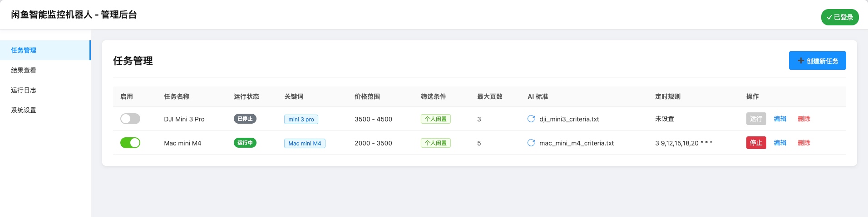This screenshot has width=868, height=217.
Task: Click max pages value 3
Action: (479, 119)
